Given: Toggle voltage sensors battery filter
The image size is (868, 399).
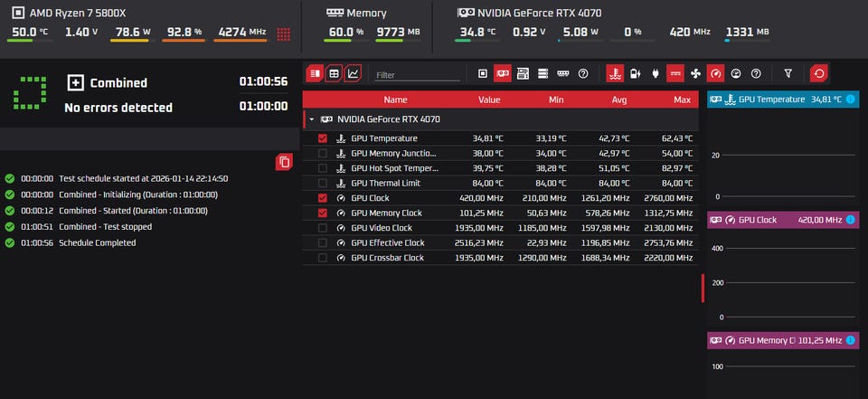Looking at the screenshot, I should tap(635, 73).
